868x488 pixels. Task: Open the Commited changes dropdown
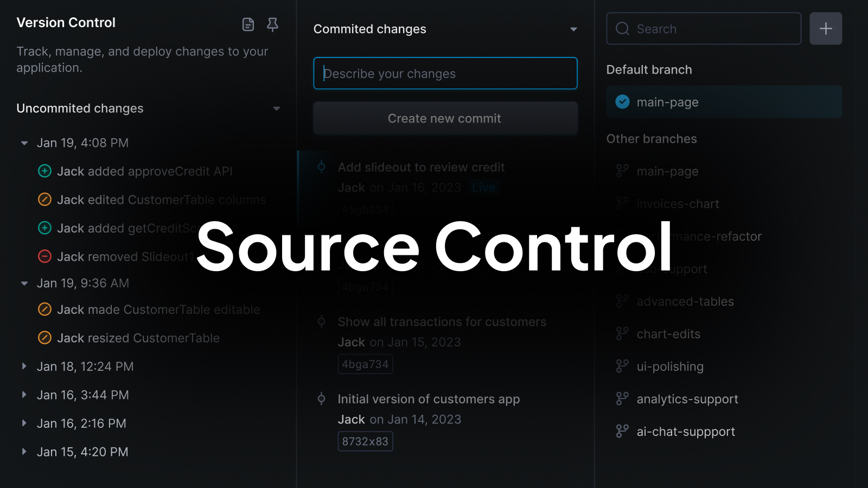[573, 29]
